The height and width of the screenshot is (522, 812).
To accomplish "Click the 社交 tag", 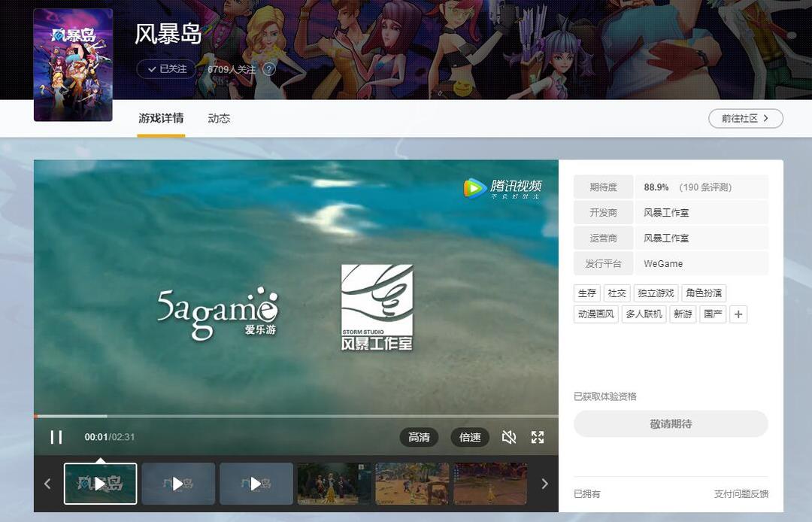I will coord(617,293).
